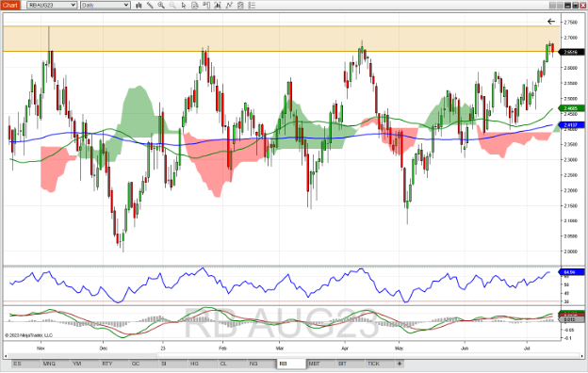Switch to the MNQ tab
Image resolution: width=588 pixels, height=373 pixels.
pyautogui.click(x=55, y=364)
